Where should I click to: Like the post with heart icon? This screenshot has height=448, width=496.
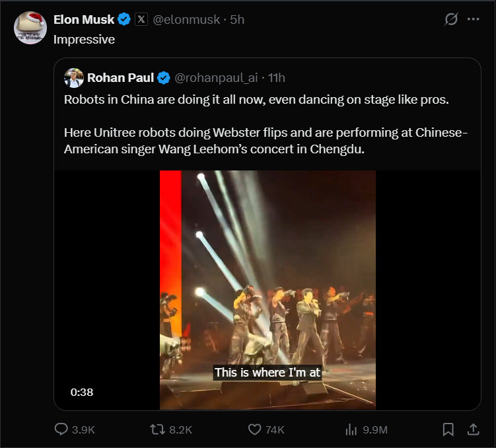255,429
